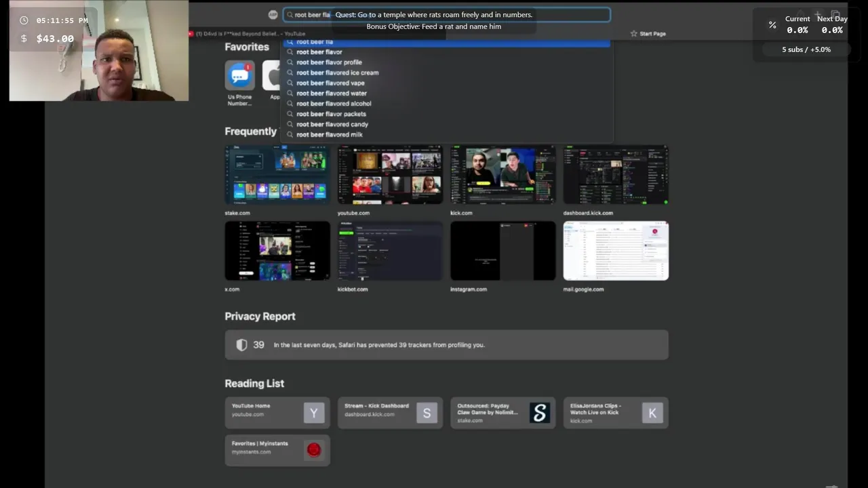Screen dimensions: 868x488
Task: Click the stake.com label under thumbnail
Action: pos(237,213)
